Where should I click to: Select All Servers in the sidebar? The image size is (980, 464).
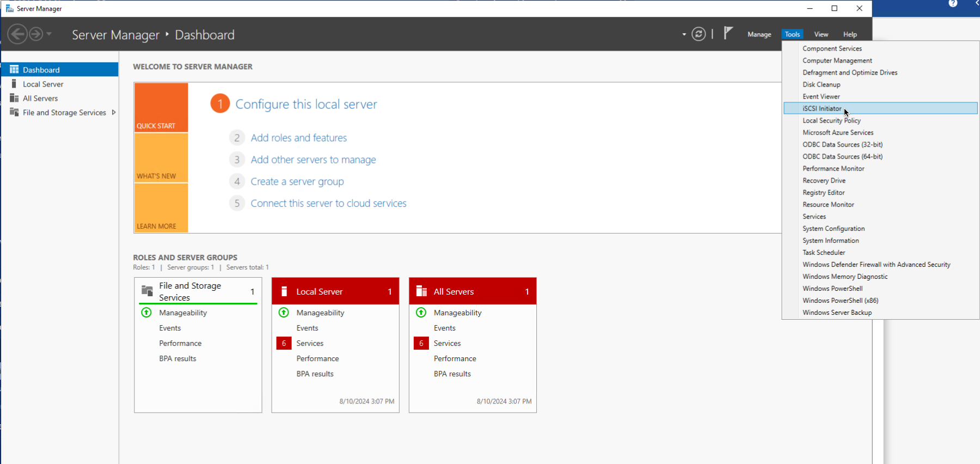click(59, 98)
